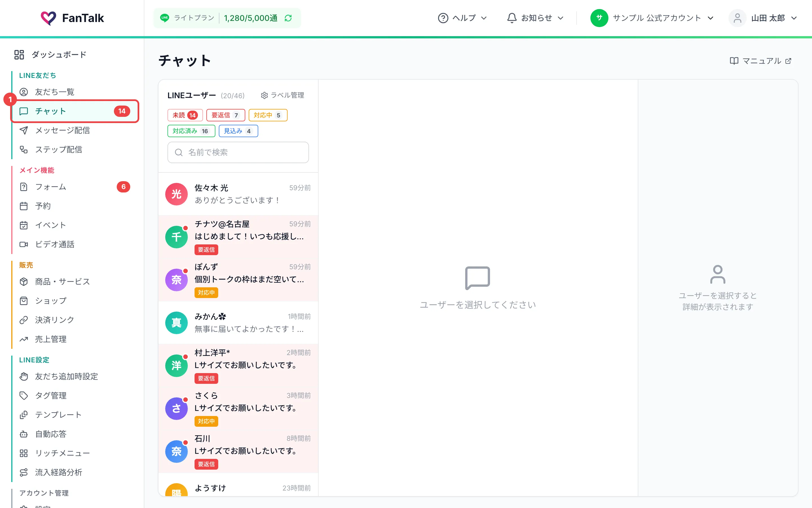Click the 流入経路分析 route icon
Viewport: 812px width, 508px height.
coord(23,472)
